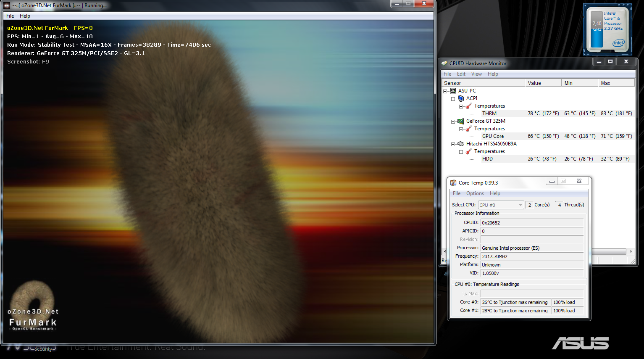This screenshot has width=644, height=359.
Task: Click the empty Tj. Max field
Action: tap(532, 293)
